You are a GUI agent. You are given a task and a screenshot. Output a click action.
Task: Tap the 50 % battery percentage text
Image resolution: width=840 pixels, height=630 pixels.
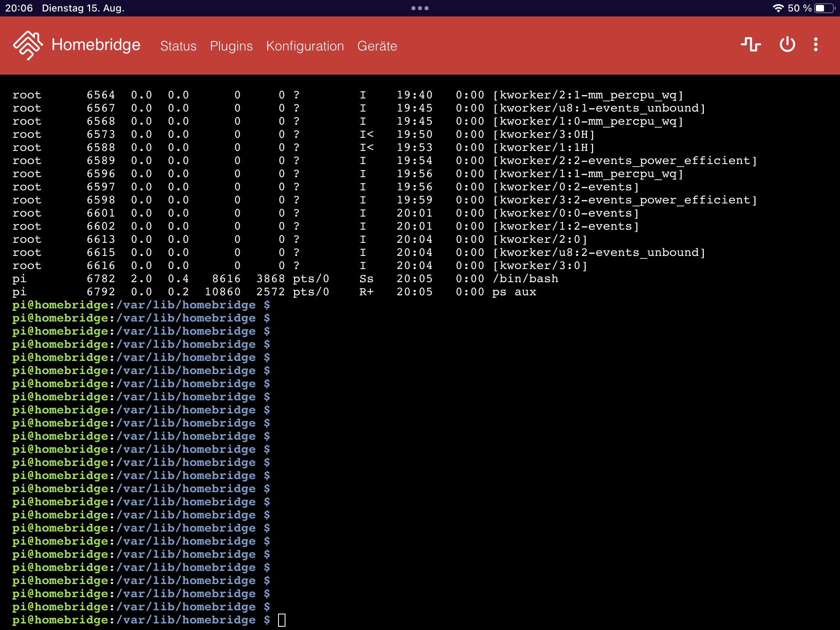(x=799, y=8)
